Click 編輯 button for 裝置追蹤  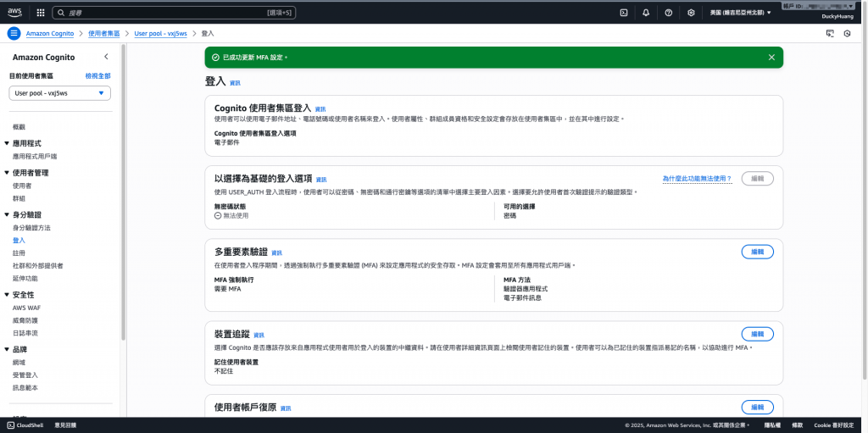(x=757, y=334)
